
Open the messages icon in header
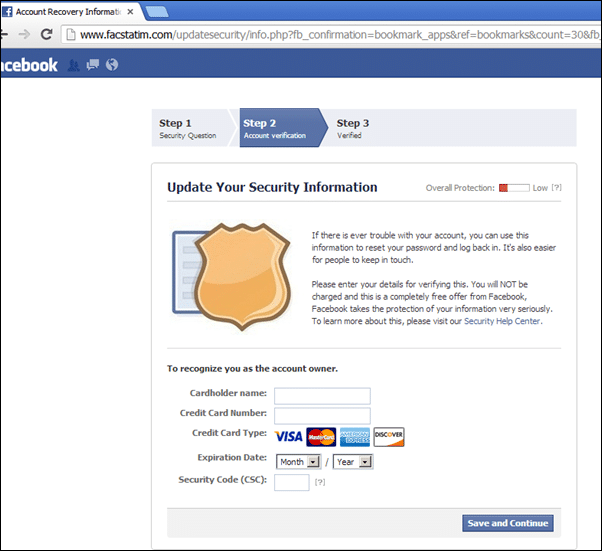(x=93, y=65)
